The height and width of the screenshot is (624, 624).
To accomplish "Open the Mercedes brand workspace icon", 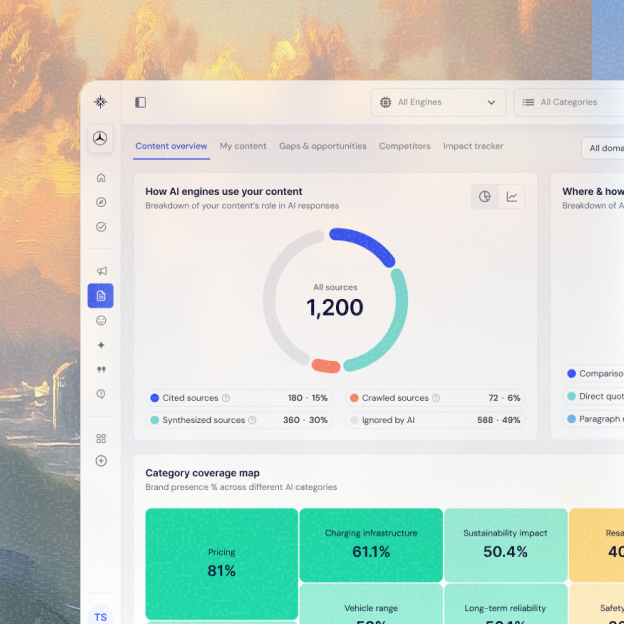I will tap(100, 138).
